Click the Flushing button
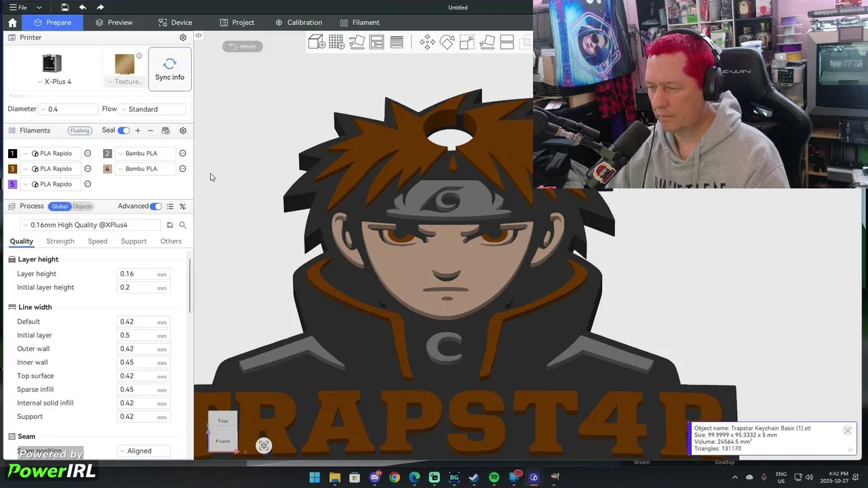The image size is (868, 488). click(79, 131)
